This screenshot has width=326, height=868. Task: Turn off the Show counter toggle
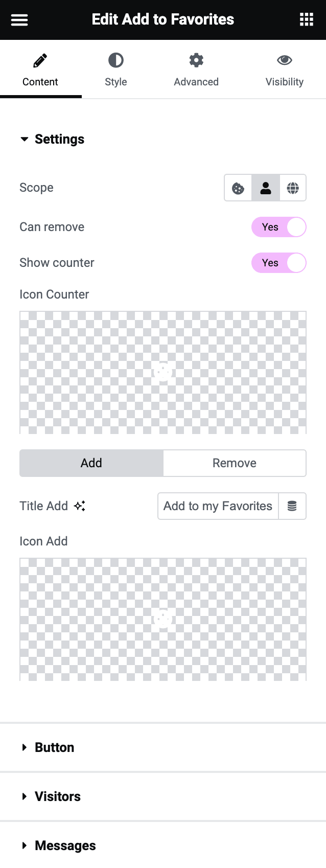279,263
